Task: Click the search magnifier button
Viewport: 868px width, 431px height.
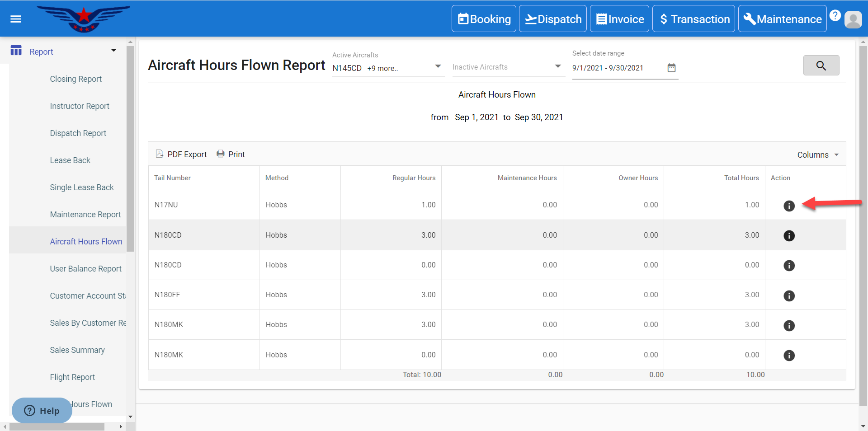Action: pyautogui.click(x=821, y=66)
